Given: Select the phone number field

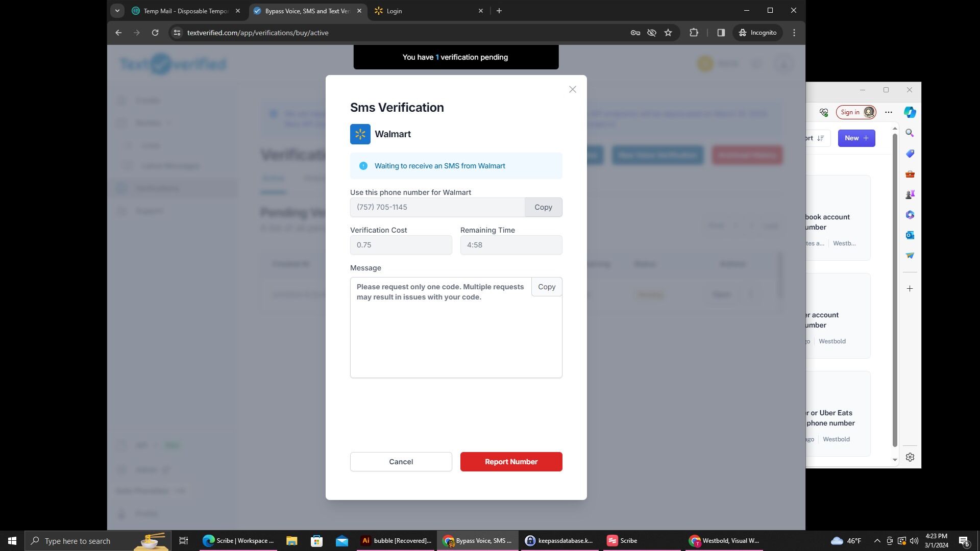Looking at the screenshot, I should (437, 207).
